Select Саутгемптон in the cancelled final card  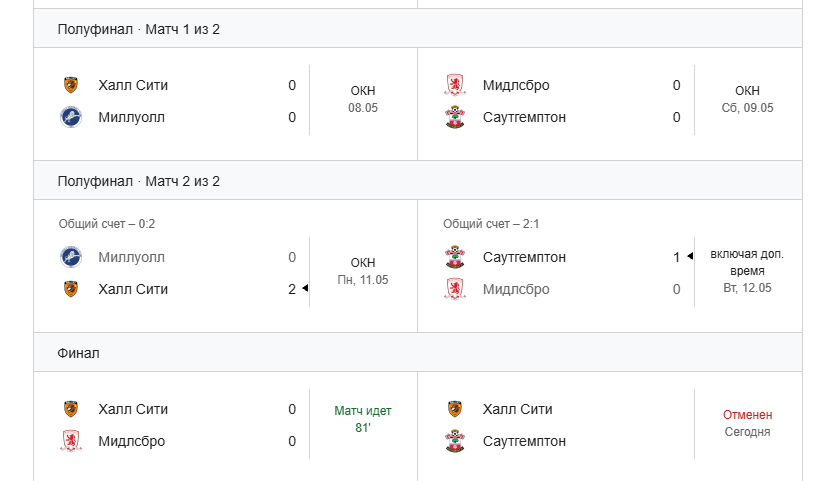[524, 441]
